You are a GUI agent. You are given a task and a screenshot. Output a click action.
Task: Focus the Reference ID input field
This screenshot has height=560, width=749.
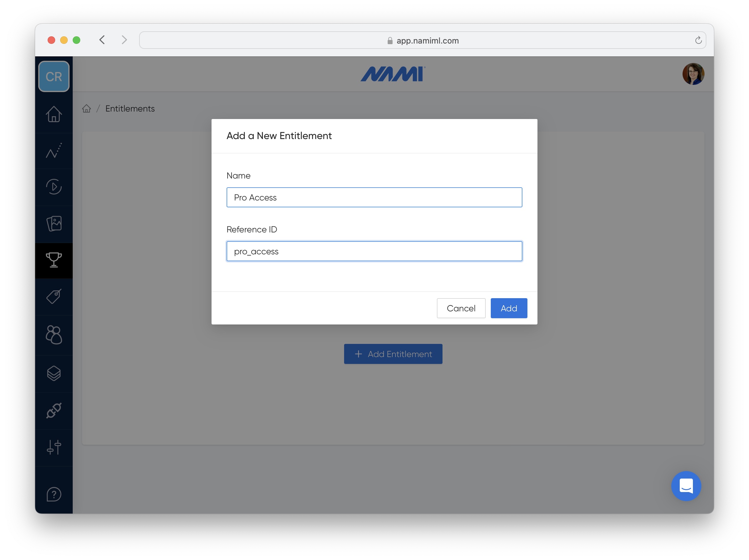coord(374,251)
